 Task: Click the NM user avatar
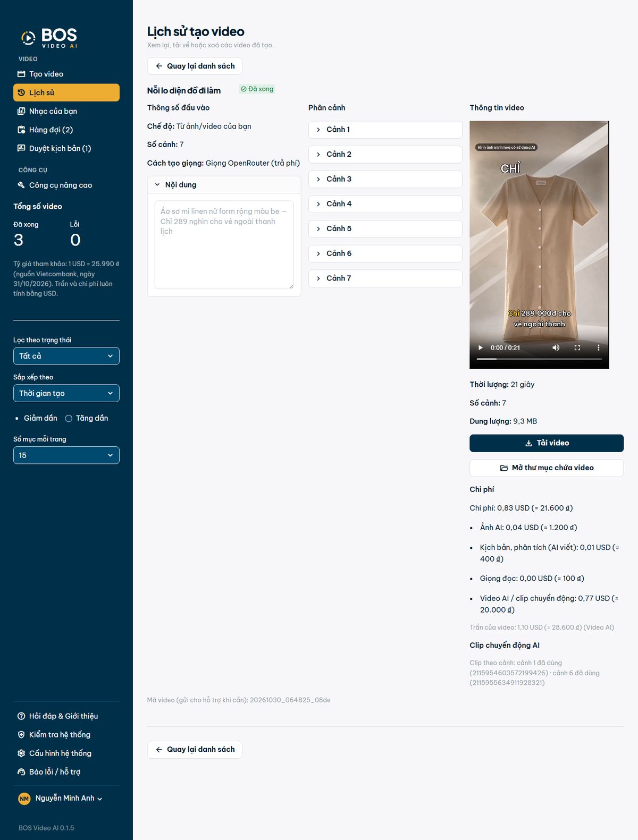coord(24,799)
